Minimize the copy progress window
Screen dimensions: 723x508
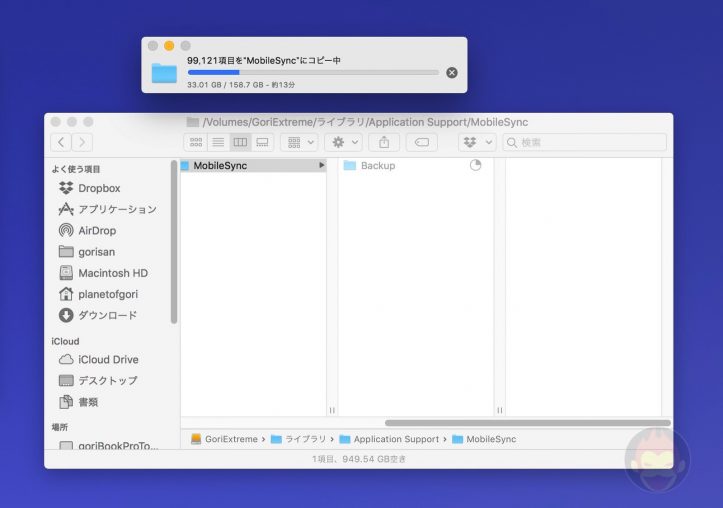(x=169, y=46)
